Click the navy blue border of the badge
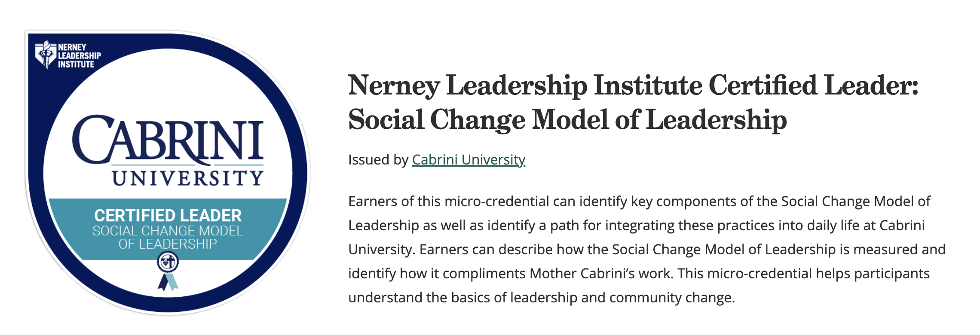This screenshot has width=980, height=335. coord(35,172)
